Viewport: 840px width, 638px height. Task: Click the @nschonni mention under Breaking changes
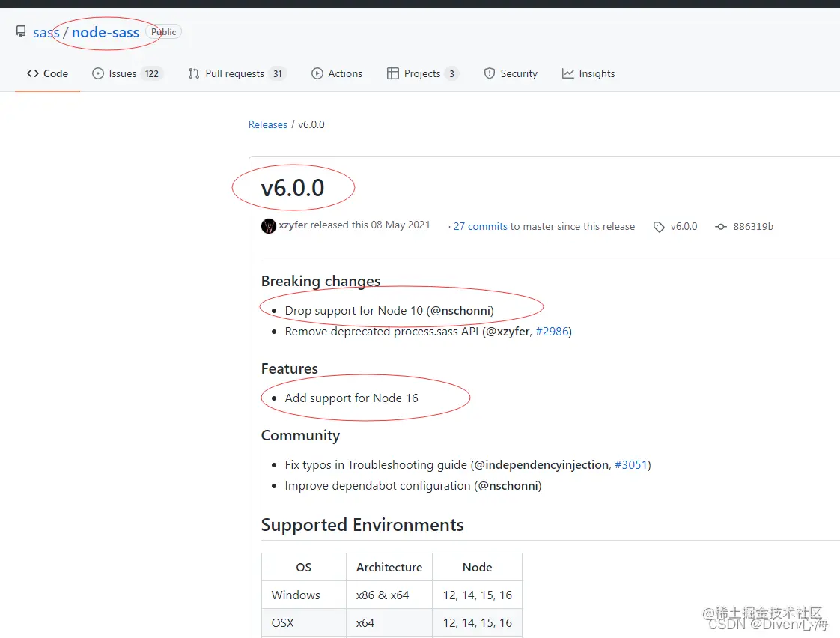[x=460, y=311]
